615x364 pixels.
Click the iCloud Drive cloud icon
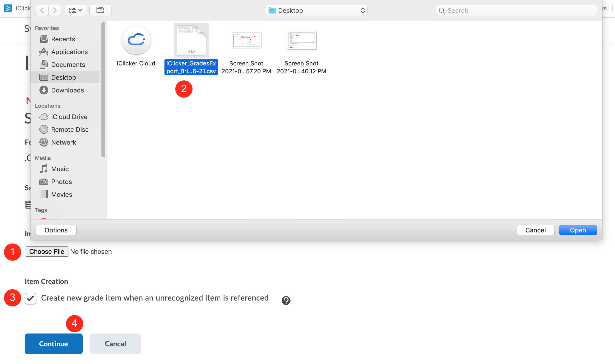click(44, 117)
